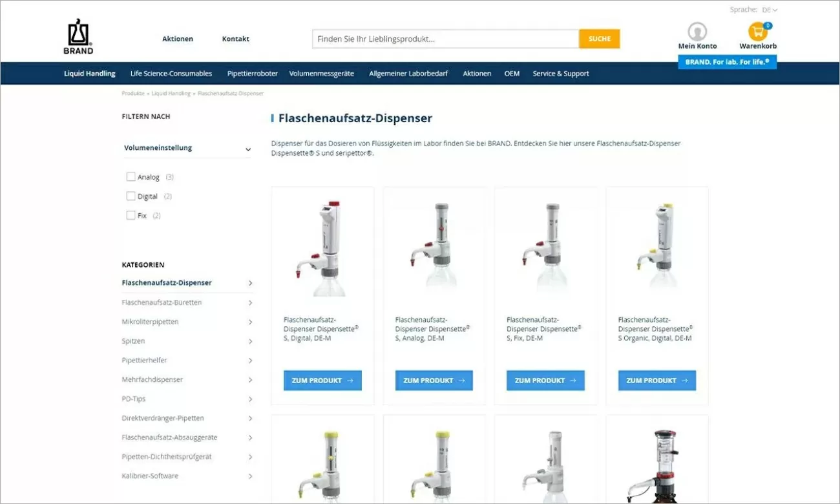The width and height of the screenshot is (840, 504).
Task: Expand the Pipettierhelfer category chevron
Action: [x=250, y=361]
